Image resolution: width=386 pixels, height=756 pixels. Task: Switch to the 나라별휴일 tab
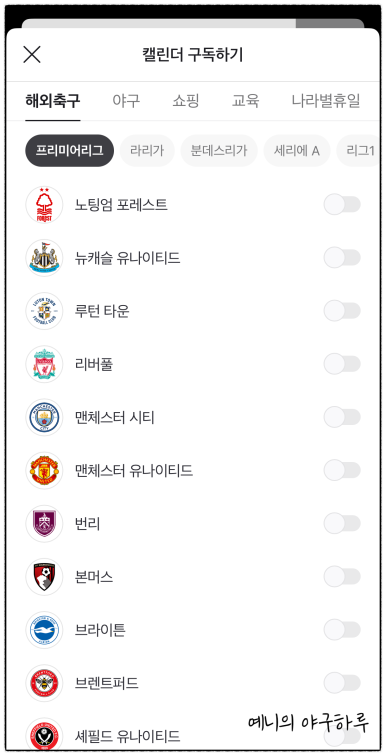(x=326, y=101)
